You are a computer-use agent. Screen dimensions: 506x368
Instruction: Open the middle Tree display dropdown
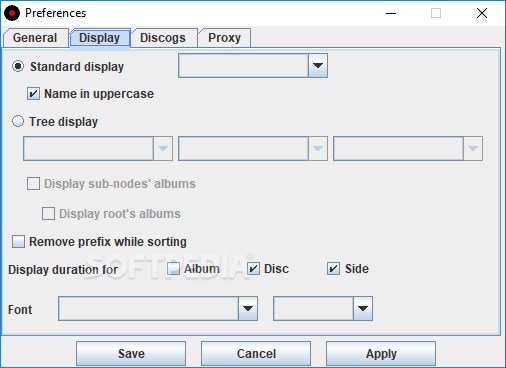tap(318, 148)
